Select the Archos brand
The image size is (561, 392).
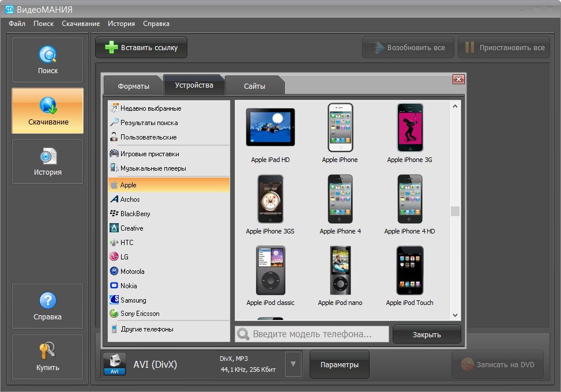168,199
